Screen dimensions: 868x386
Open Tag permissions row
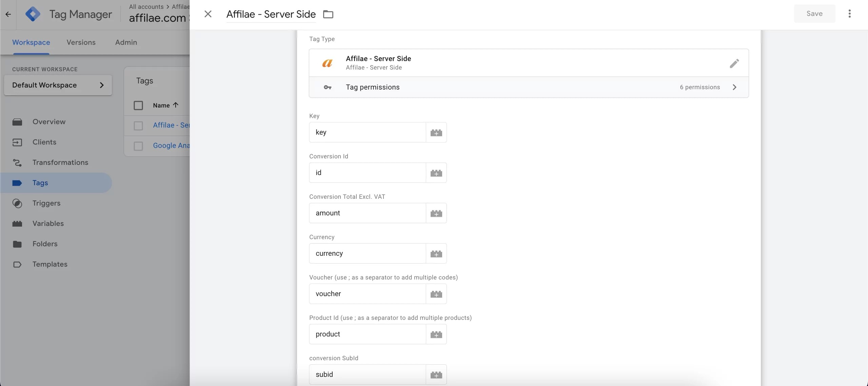(529, 87)
